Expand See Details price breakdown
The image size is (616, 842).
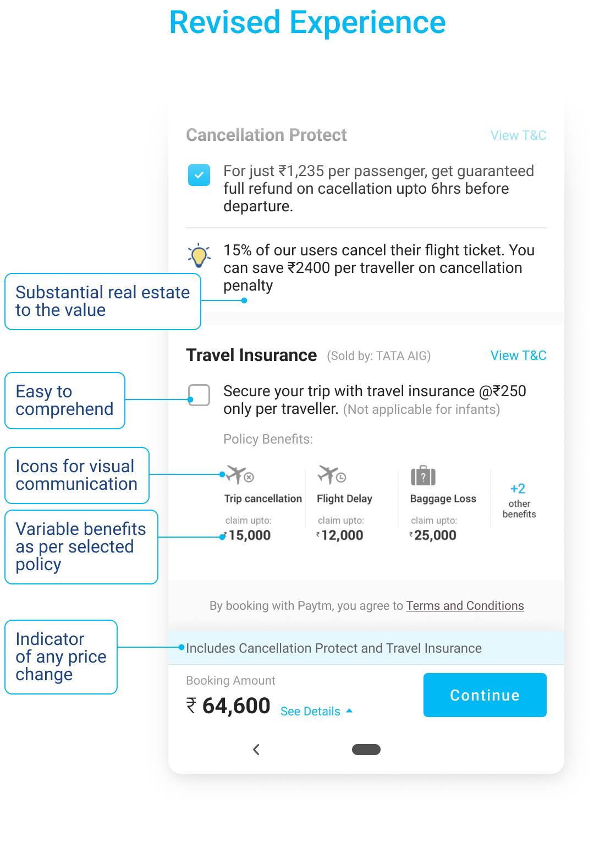click(x=310, y=711)
